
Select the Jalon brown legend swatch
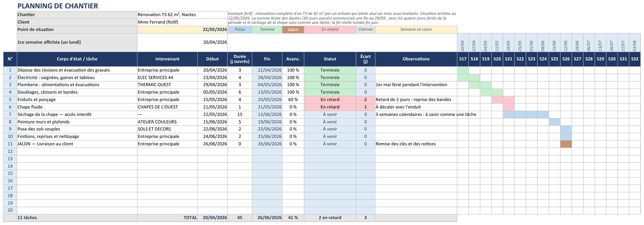click(x=293, y=29)
